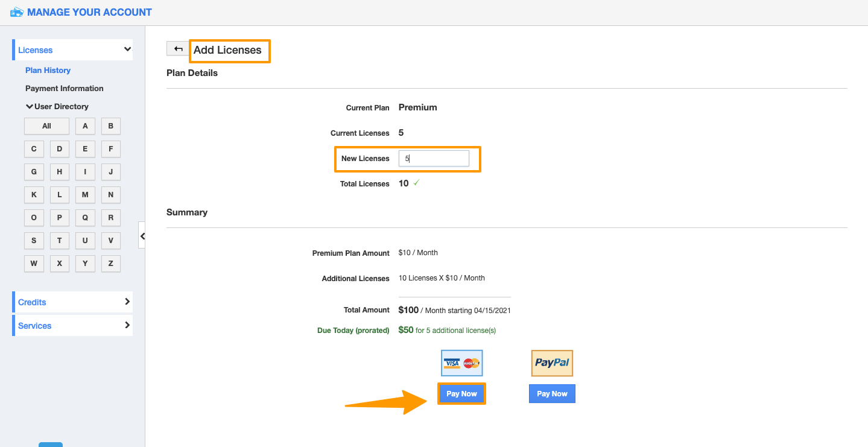Show users starting with letter M
Screen dimensions: 868x447
[x=85, y=195]
